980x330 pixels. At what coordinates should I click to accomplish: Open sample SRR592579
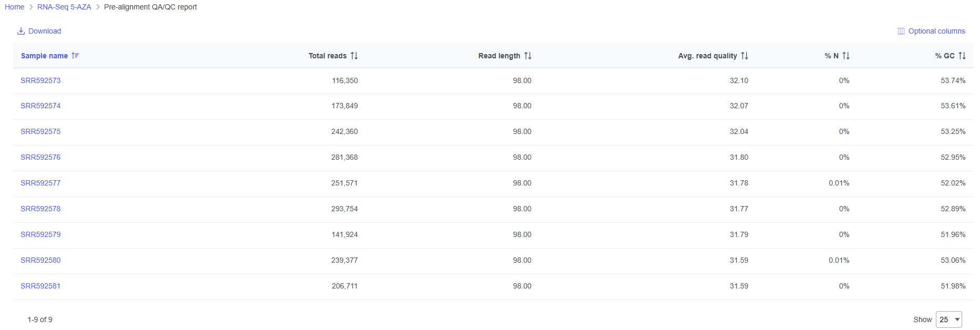[40, 234]
